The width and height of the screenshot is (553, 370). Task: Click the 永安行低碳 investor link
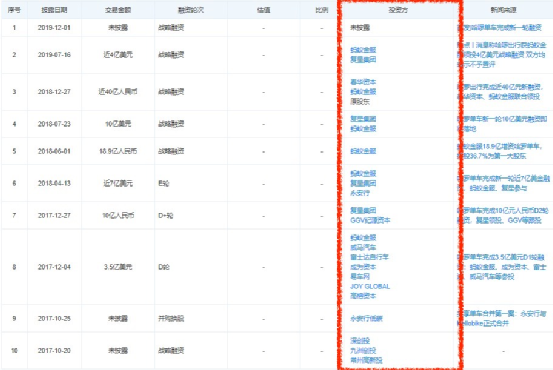pos(366,319)
